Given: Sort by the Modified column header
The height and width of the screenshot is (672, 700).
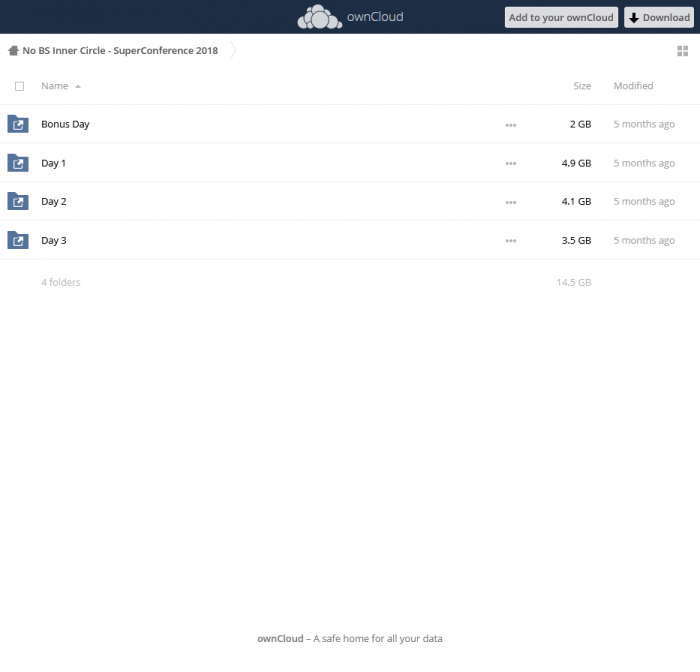Looking at the screenshot, I should click(x=633, y=86).
